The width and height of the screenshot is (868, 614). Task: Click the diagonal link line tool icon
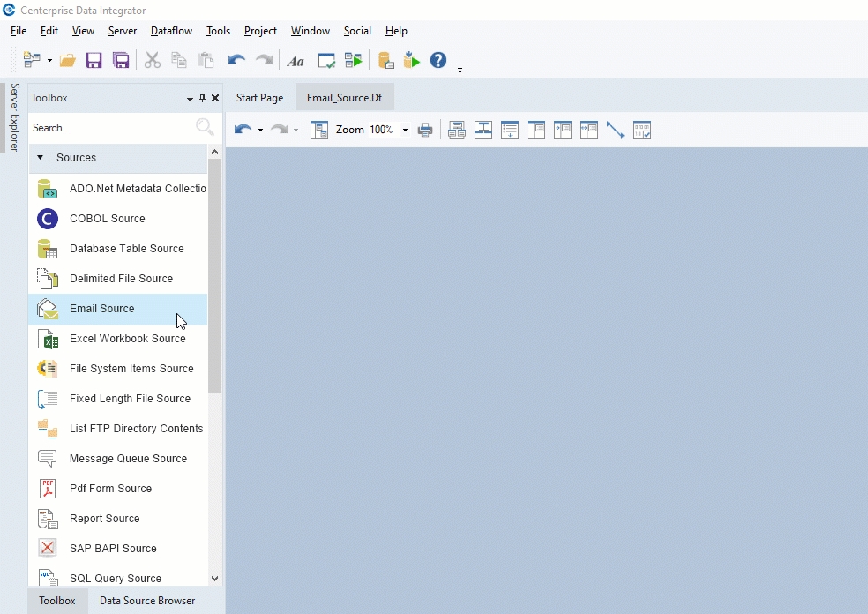click(x=615, y=130)
